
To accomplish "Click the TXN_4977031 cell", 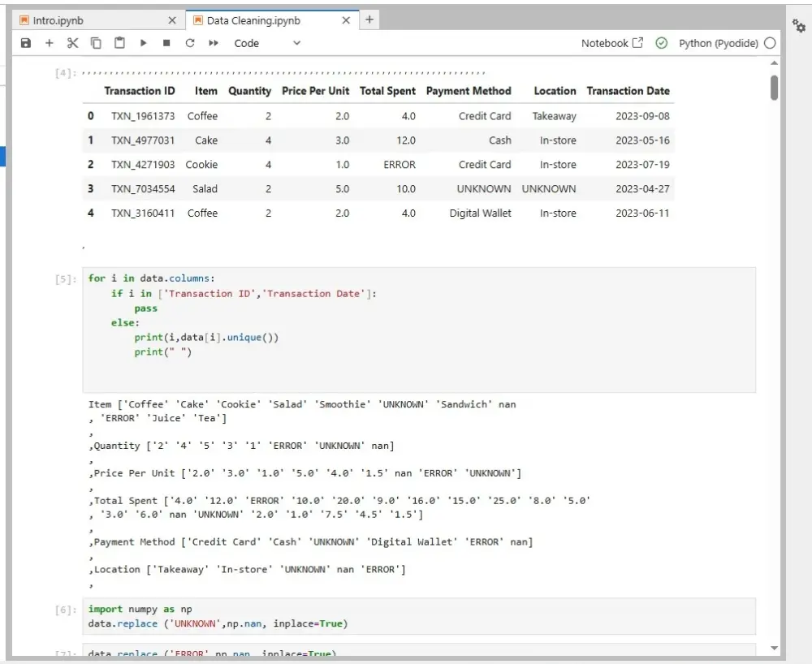I will (x=143, y=140).
